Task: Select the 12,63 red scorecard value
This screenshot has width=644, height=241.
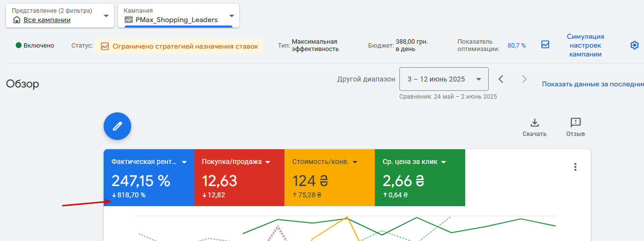Action: click(x=220, y=181)
